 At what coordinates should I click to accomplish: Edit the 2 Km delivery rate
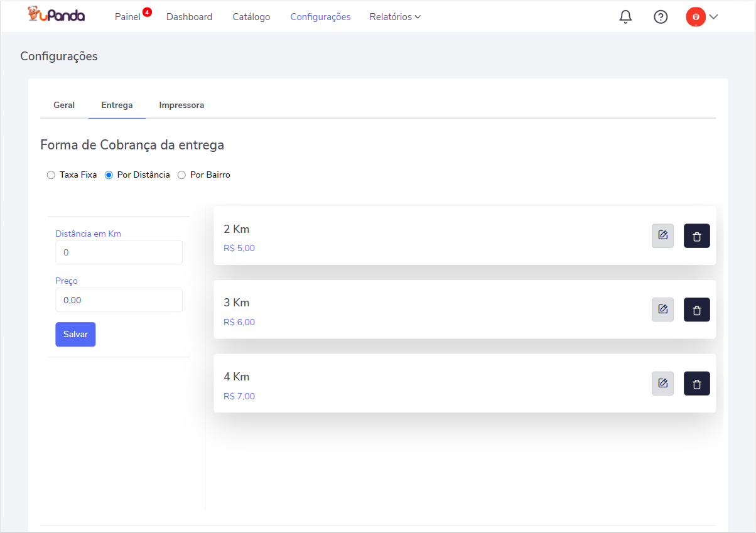[x=662, y=236]
